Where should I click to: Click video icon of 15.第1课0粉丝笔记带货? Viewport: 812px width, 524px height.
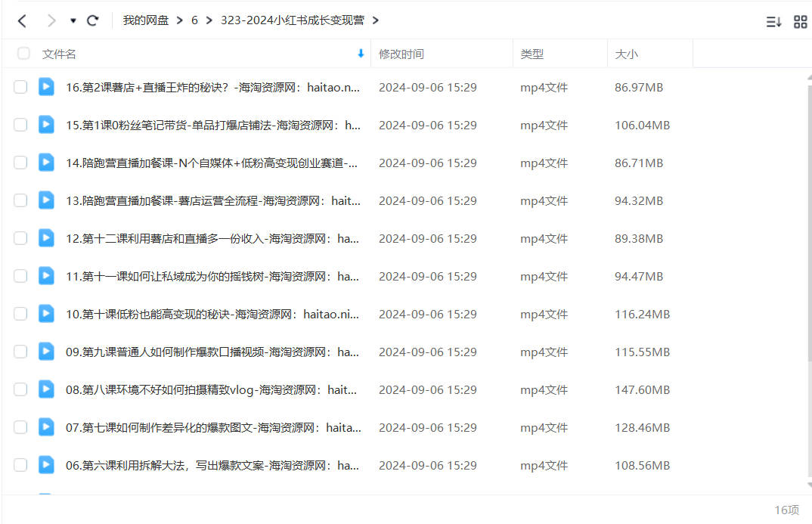46,124
